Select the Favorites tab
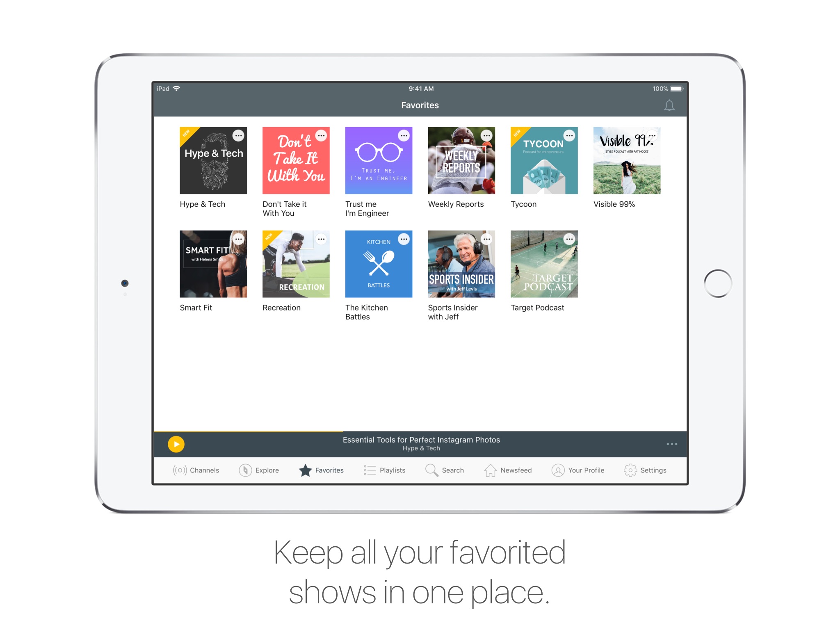This screenshot has width=840, height=630. coord(321,470)
